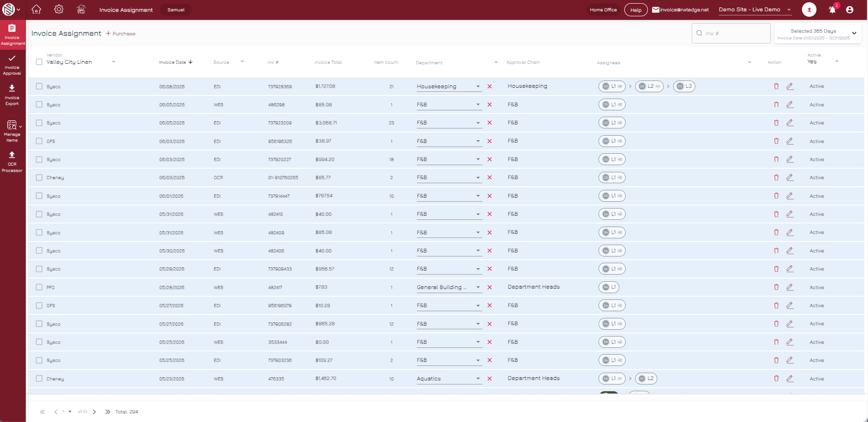Open the Selected 365 Days date dropdown
This screenshot has width=868, height=422.
click(x=817, y=33)
